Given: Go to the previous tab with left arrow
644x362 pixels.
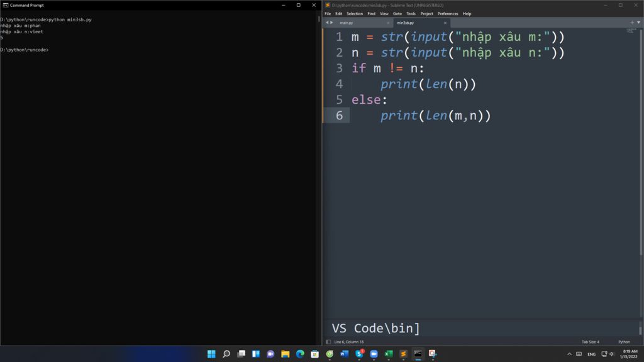Looking at the screenshot, I should click(327, 23).
